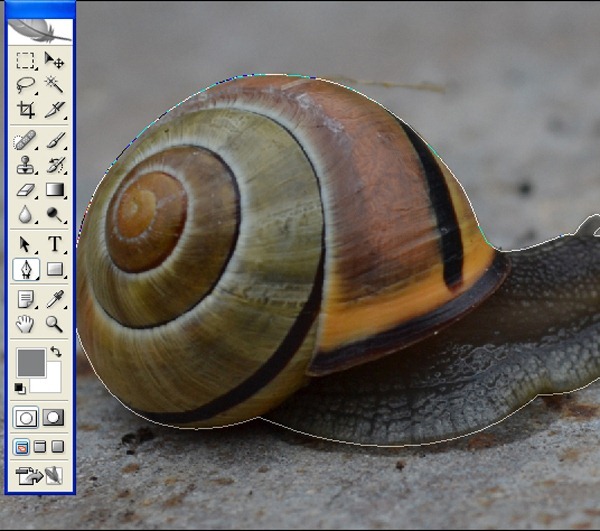Select the Move tool
Image resolution: width=600 pixels, height=531 pixels.
pos(54,60)
